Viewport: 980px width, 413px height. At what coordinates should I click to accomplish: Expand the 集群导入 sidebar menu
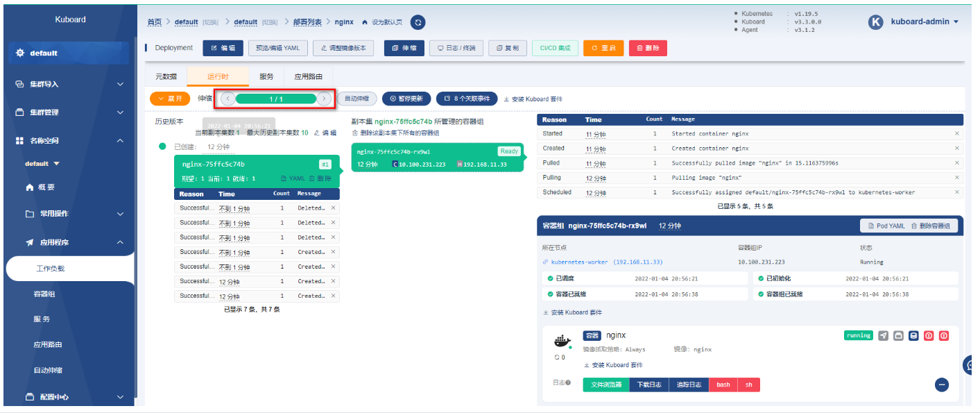pyautogui.click(x=69, y=84)
